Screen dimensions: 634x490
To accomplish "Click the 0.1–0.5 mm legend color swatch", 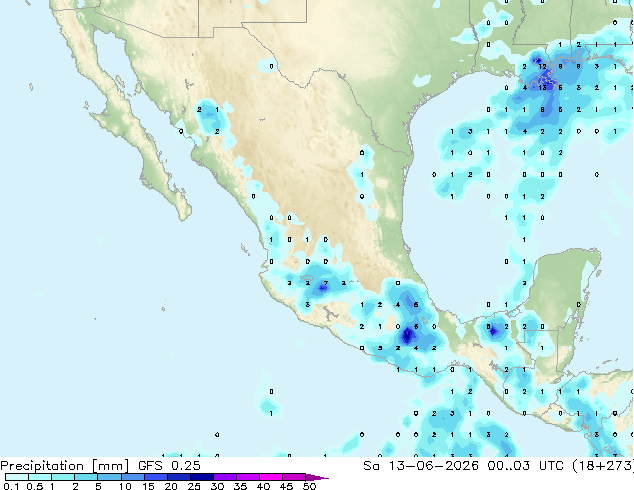I will [x=17, y=477].
